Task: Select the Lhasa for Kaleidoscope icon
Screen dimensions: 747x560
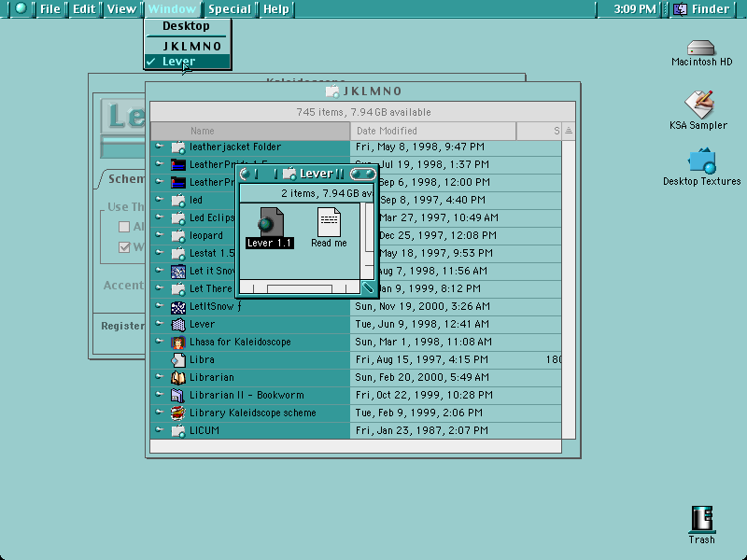Action: coord(178,343)
